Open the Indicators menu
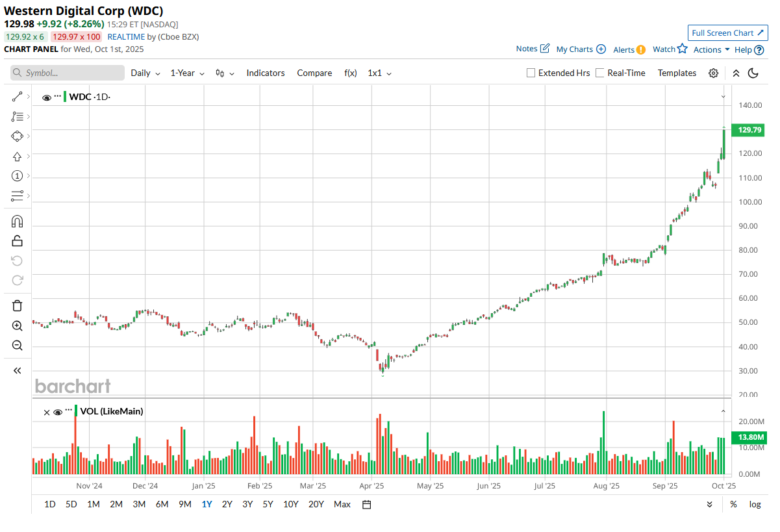Image resolution: width=780 pixels, height=532 pixels. 265,73
